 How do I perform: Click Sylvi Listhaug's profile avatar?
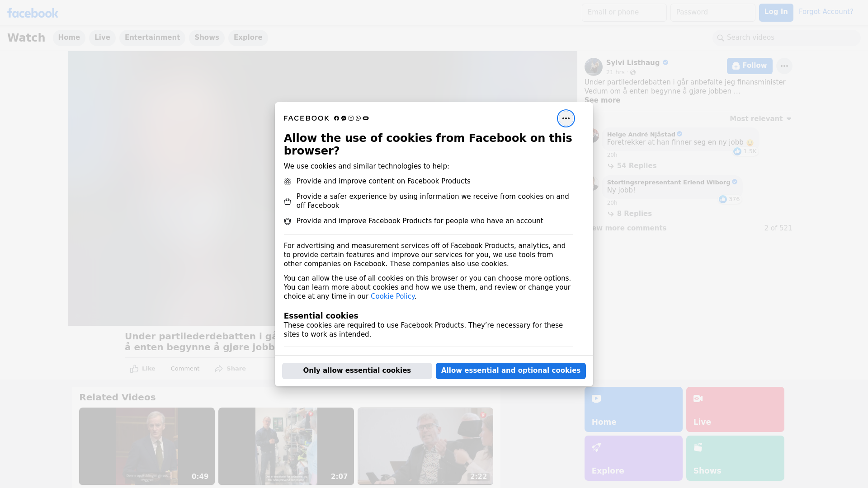pos(593,67)
